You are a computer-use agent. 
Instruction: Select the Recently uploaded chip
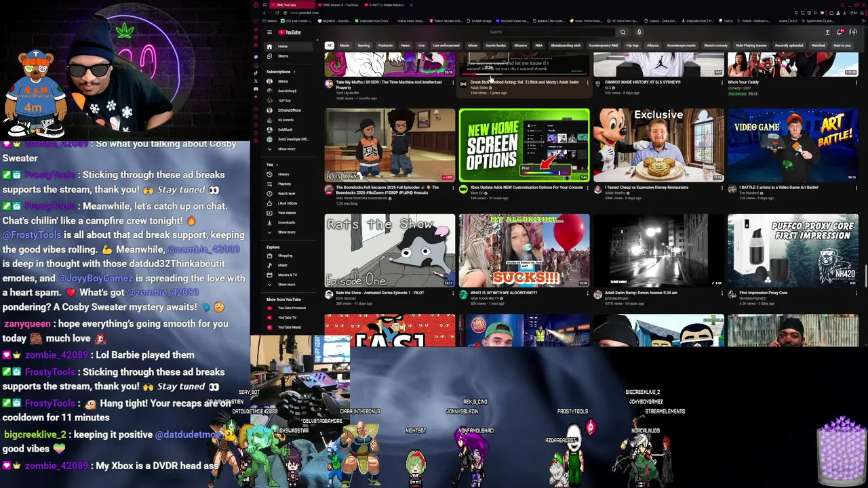pyautogui.click(x=789, y=45)
